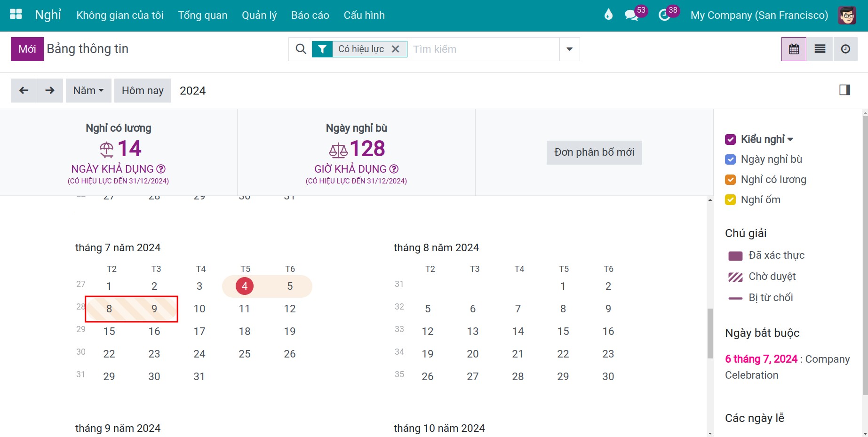The width and height of the screenshot is (868, 437).
Task: Open the apps grid home menu
Action: pyautogui.click(x=16, y=15)
